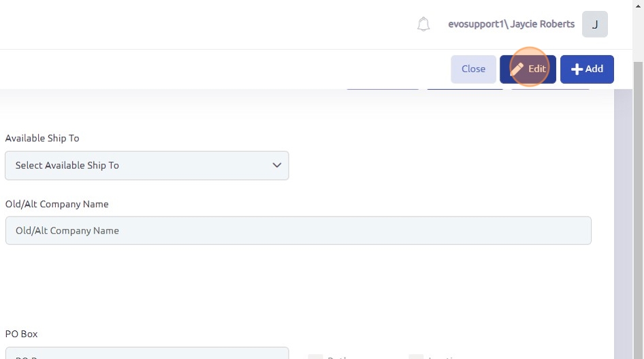Toggle the first partially visible checkbox beside PO Box
Image resolution: width=644 pixels, height=359 pixels.
(x=315, y=356)
